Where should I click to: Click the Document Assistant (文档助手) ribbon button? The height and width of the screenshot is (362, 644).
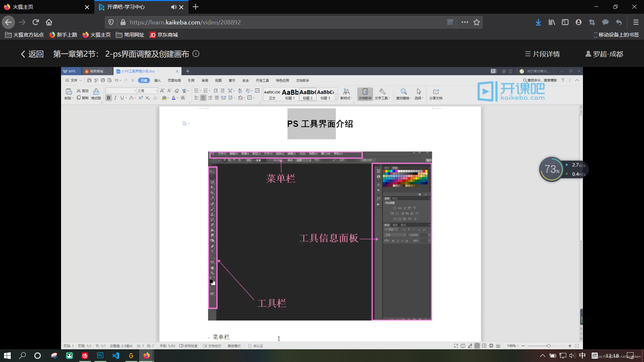click(365, 94)
